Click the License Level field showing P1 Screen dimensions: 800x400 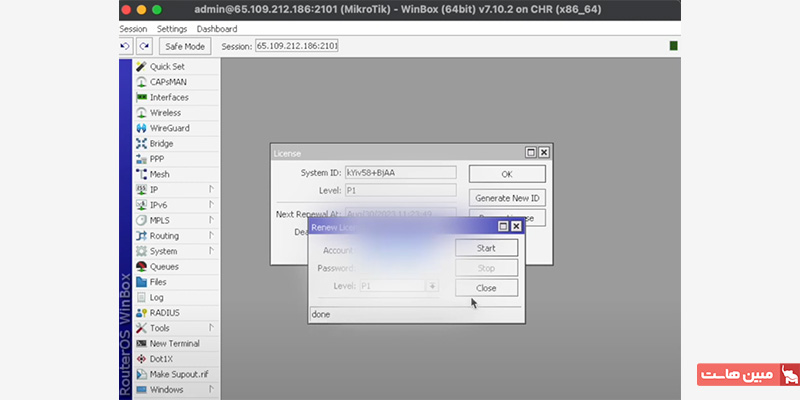pos(401,190)
